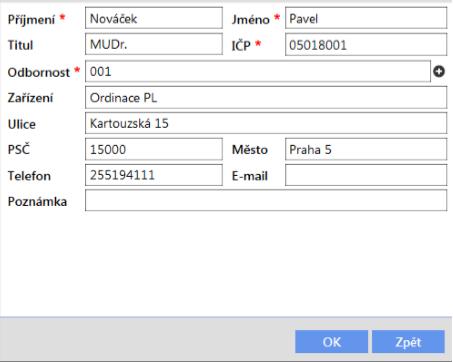Click the plus icon next to Odbornost
Image resolution: width=453 pixels, height=362 pixels.
pyautogui.click(x=439, y=71)
